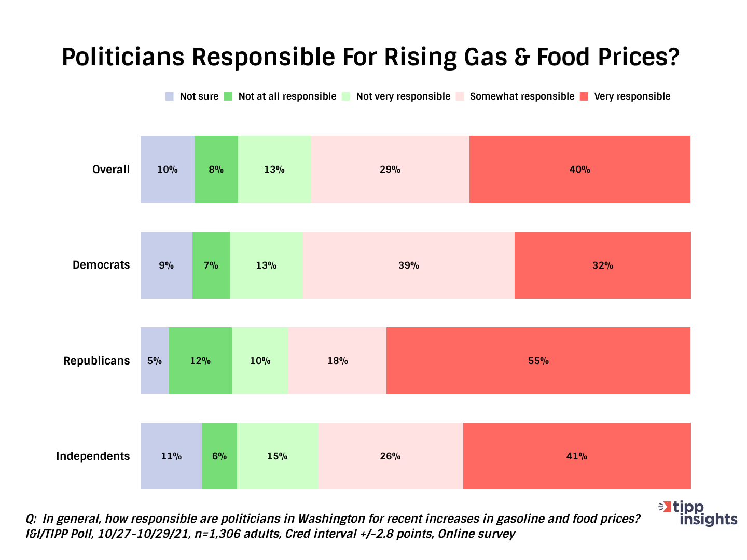Click the chart title text
Image resolution: width=747 pixels, height=560 pixels.
point(370,57)
